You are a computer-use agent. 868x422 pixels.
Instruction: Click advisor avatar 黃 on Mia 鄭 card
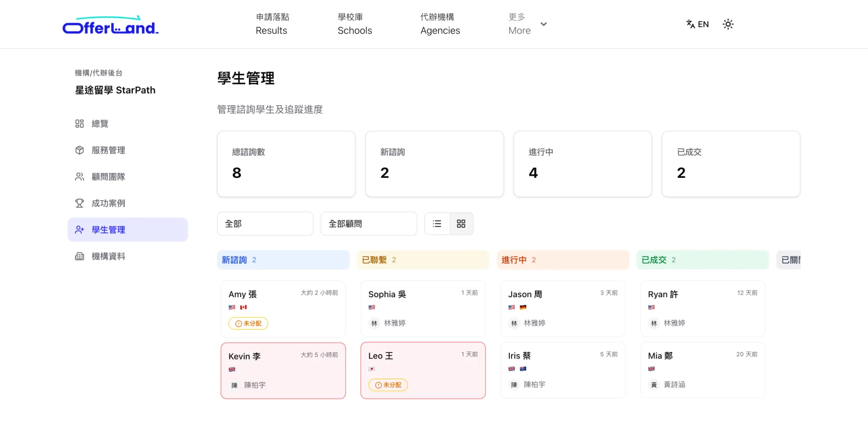[654, 385]
